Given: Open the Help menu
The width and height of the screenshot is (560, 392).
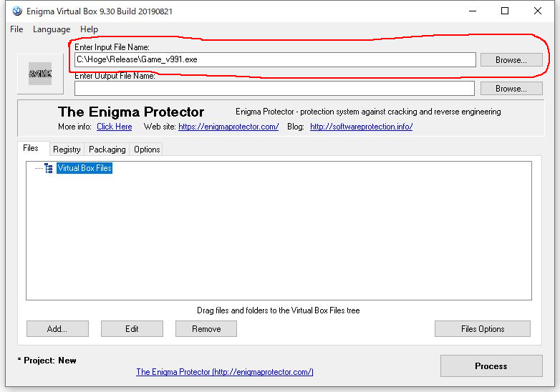Looking at the screenshot, I should click(x=89, y=29).
